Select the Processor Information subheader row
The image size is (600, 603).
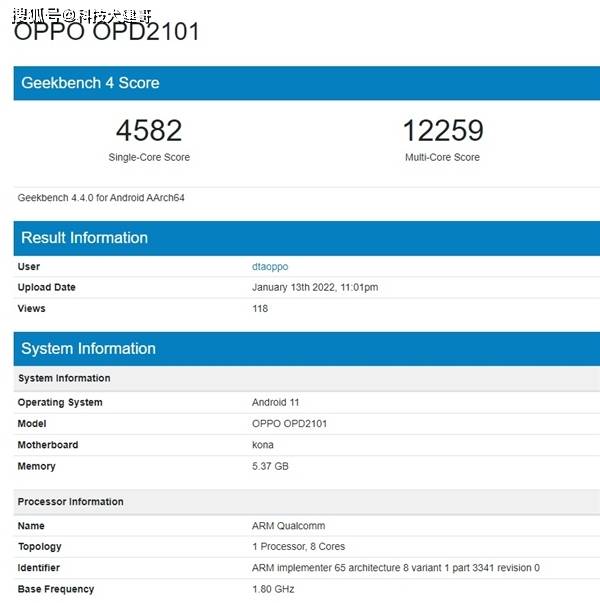click(307, 502)
